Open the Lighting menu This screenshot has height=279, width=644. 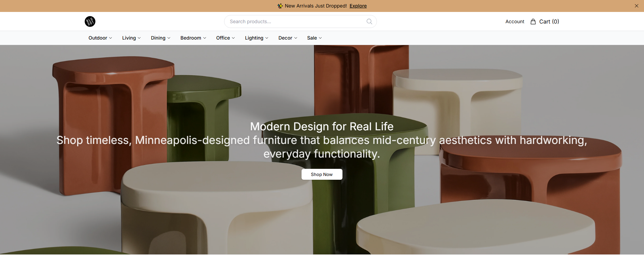257,38
